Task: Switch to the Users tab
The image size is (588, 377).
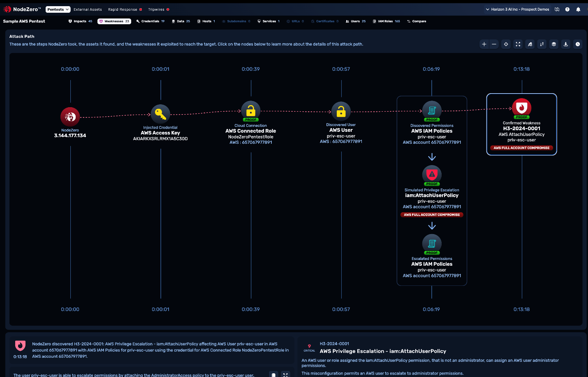Action: click(356, 21)
